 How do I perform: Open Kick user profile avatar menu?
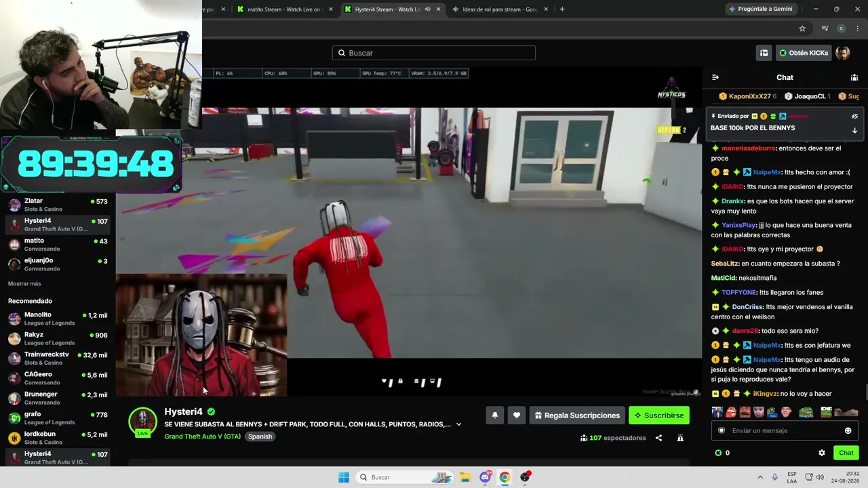[x=843, y=53]
